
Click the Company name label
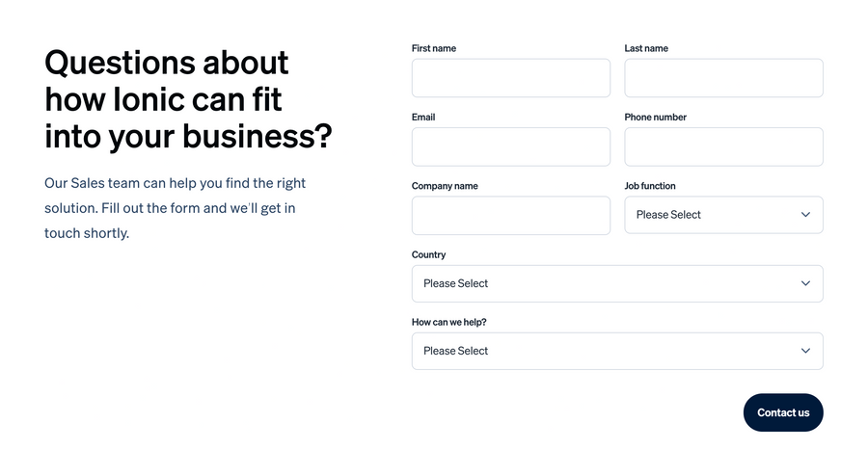click(x=445, y=186)
